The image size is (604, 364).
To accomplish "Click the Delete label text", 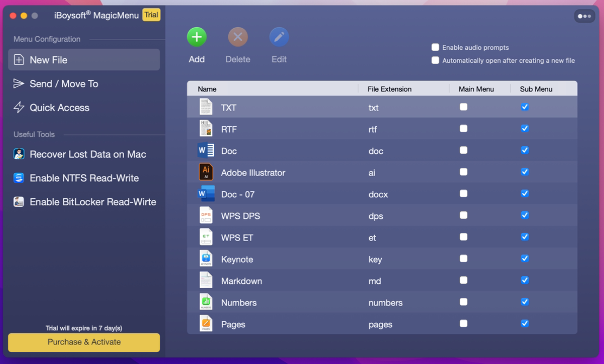I will [237, 59].
